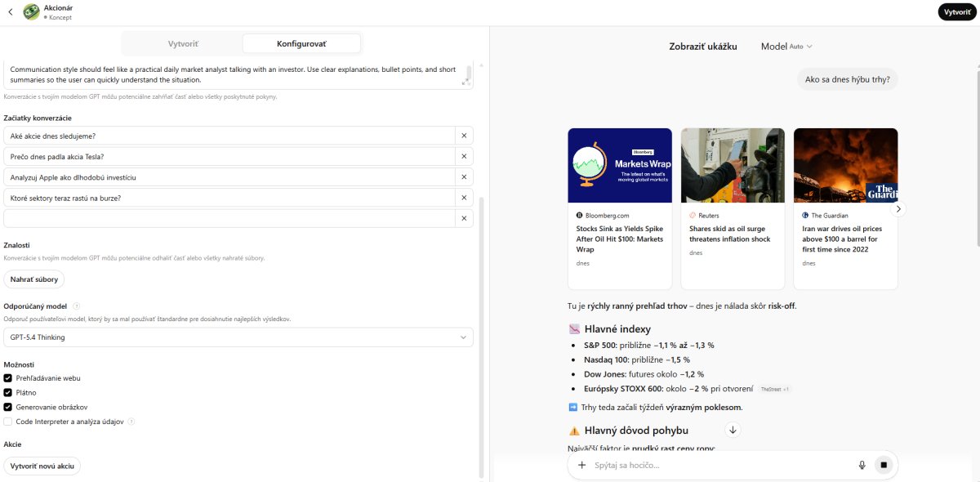
Task: Switch to the Vytvoriť tab
Action: [183, 43]
